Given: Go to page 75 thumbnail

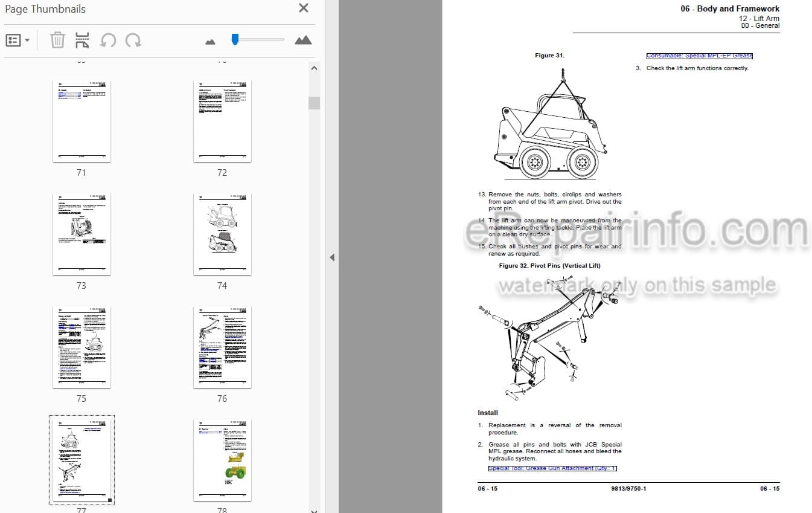Looking at the screenshot, I should pos(82,347).
